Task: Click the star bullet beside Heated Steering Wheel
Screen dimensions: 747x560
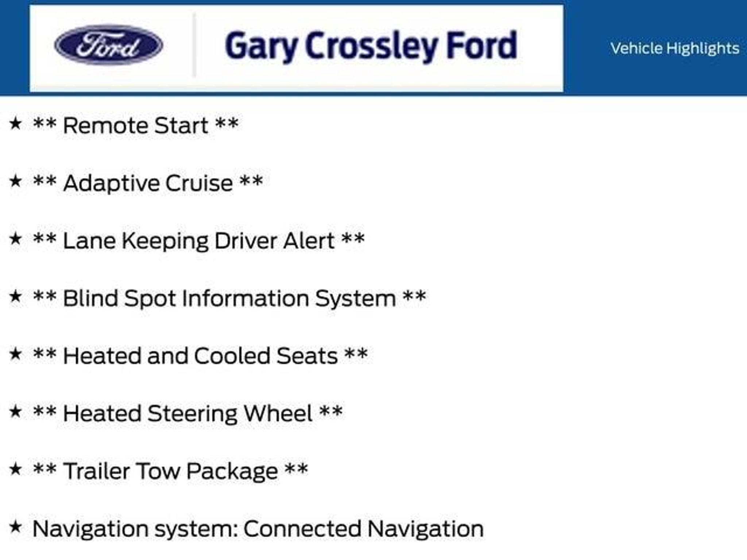Action: point(15,412)
